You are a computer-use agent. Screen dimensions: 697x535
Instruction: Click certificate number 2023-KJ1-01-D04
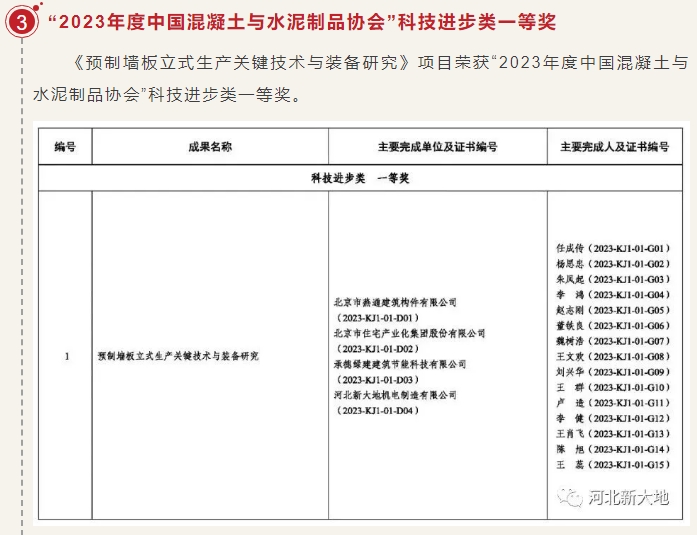(x=378, y=411)
